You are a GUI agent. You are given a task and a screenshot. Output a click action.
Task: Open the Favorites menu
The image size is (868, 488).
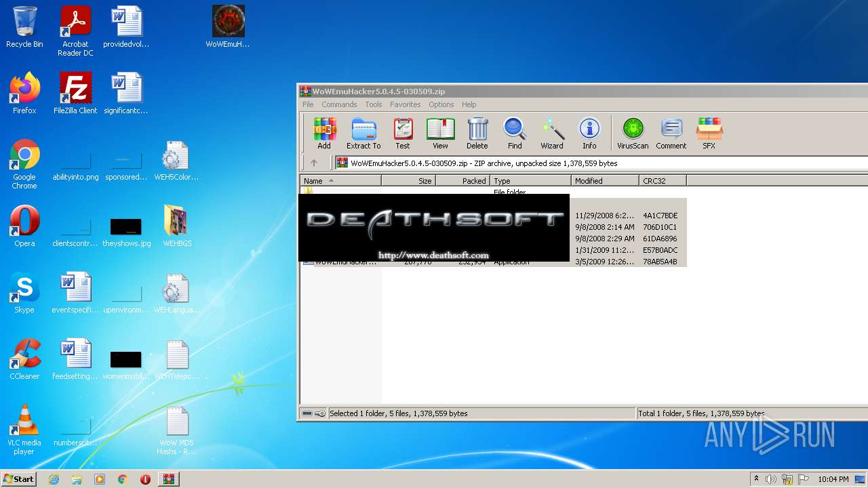point(405,104)
